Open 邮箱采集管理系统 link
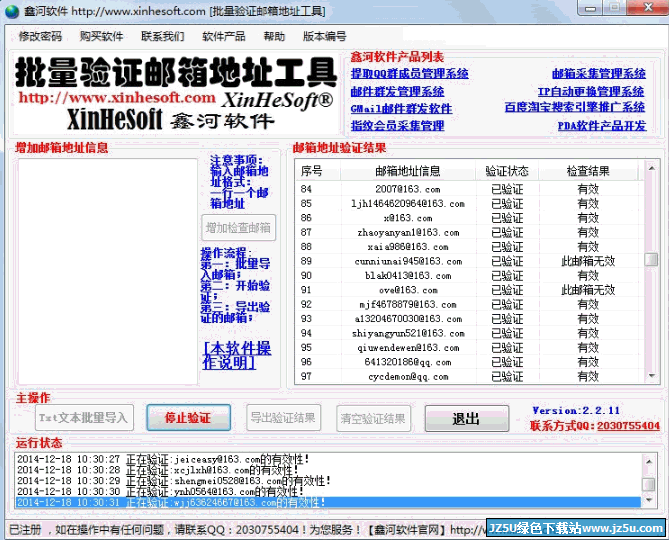Screen dimensions: 669x540 (599, 73)
